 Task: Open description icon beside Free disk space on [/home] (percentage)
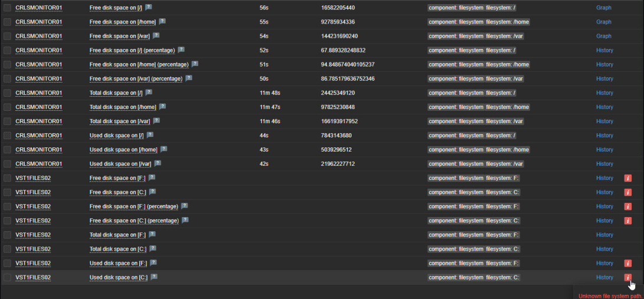coord(195,64)
